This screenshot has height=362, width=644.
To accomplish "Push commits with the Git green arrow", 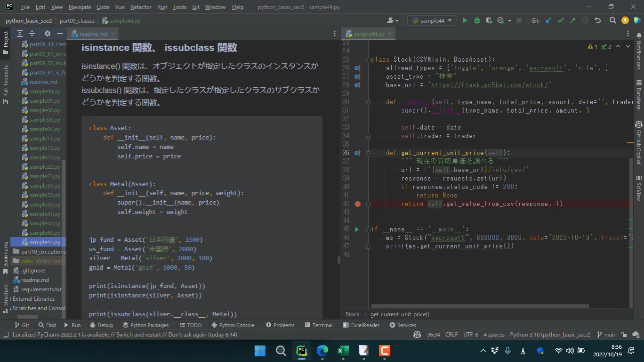I will pos(572,20).
